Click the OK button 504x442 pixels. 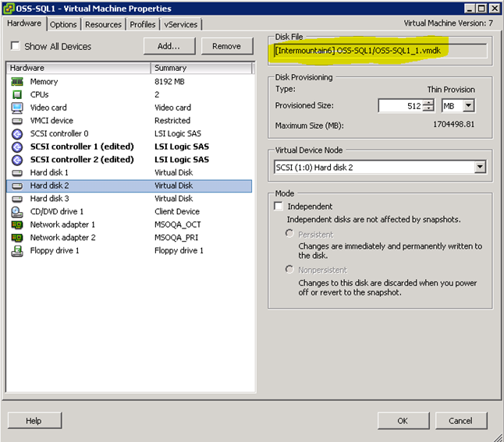pos(402,421)
